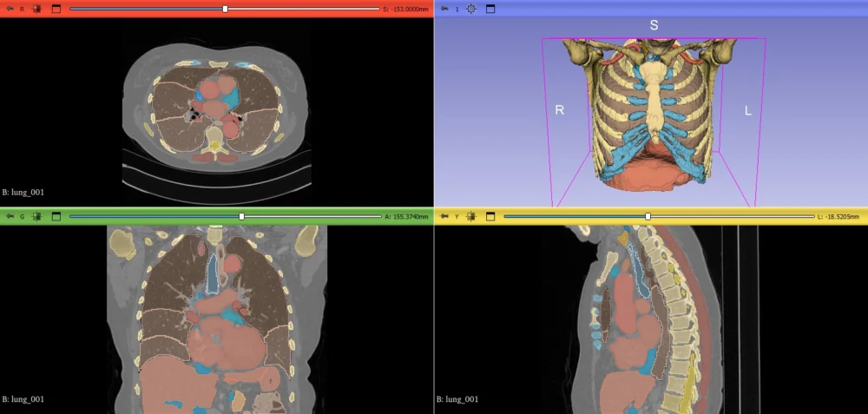Click the B: lung_001 label in the axial view
This screenshot has height=414, width=868.
coord(23,193)
